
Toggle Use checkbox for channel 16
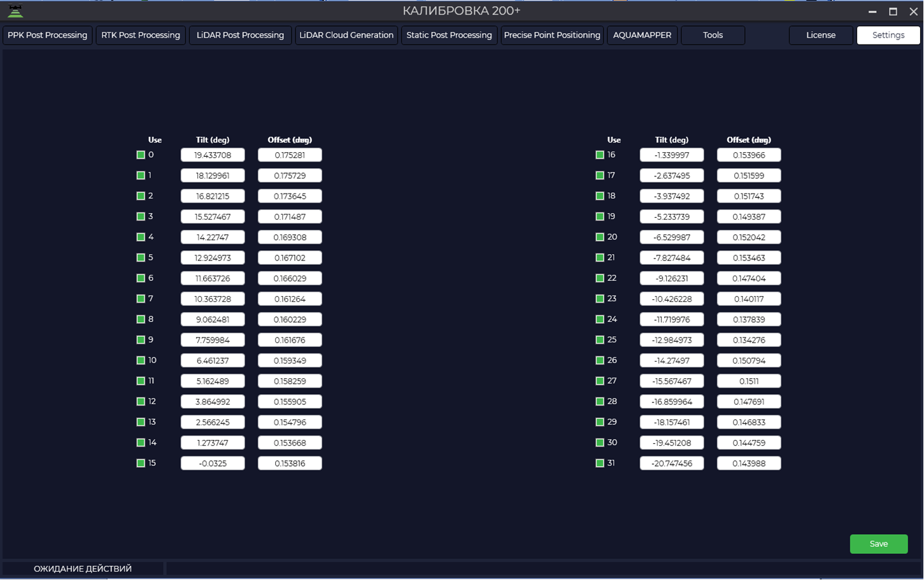pos(600,155)
